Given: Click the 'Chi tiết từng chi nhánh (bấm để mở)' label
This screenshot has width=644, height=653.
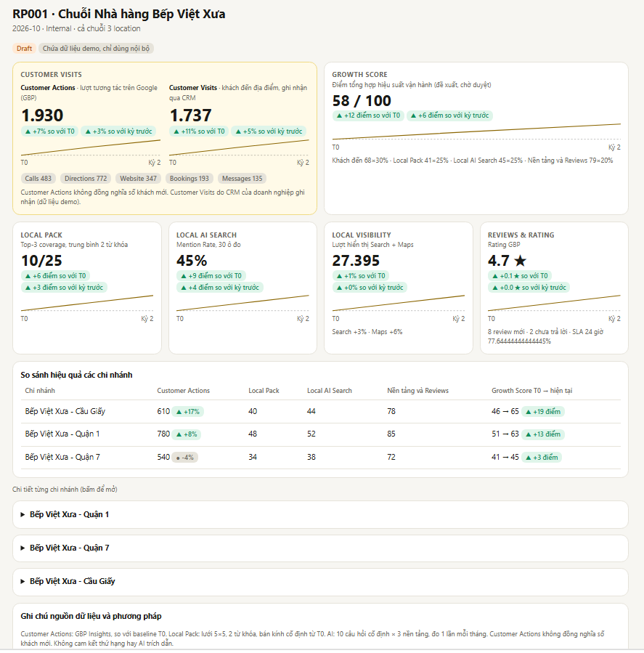Looking at the screenshot, I should (65, 490).
